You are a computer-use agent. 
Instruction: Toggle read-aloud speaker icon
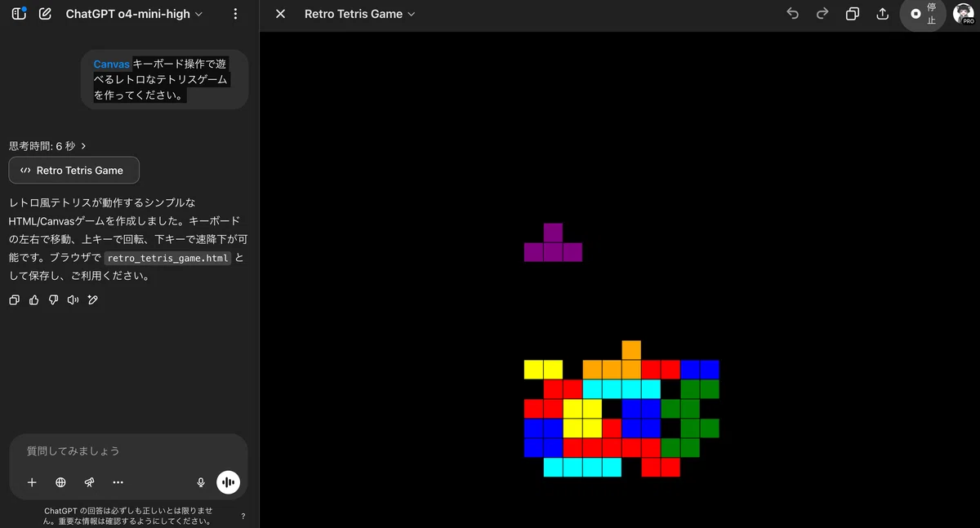pos(73,300)
